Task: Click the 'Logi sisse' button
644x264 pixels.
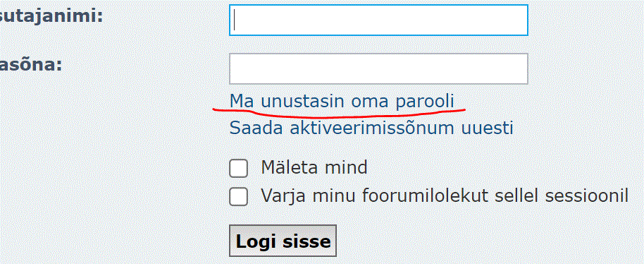Action: 283,241
